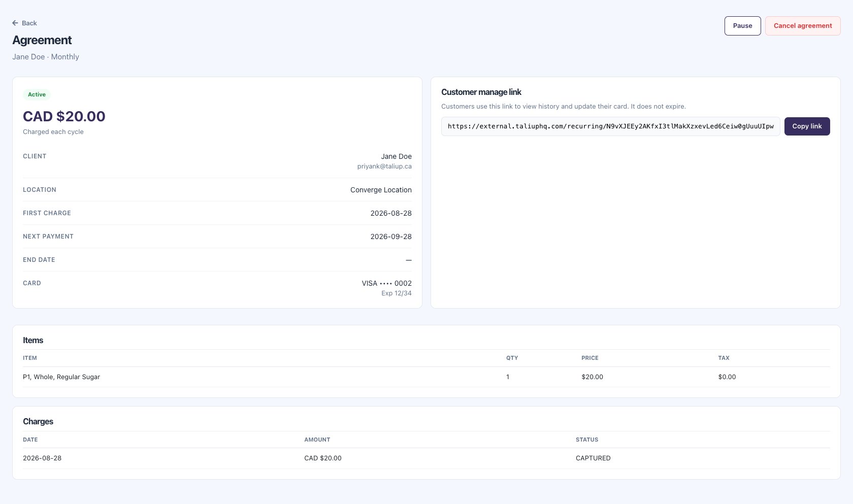Screen dimensions: 853x504
Task: Click the item price $20.00 cell
Action: 593,377
